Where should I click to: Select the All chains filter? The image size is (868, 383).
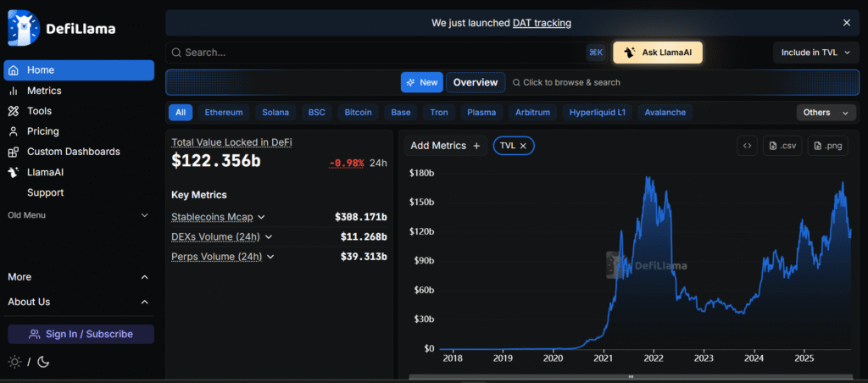pos(181,113)
